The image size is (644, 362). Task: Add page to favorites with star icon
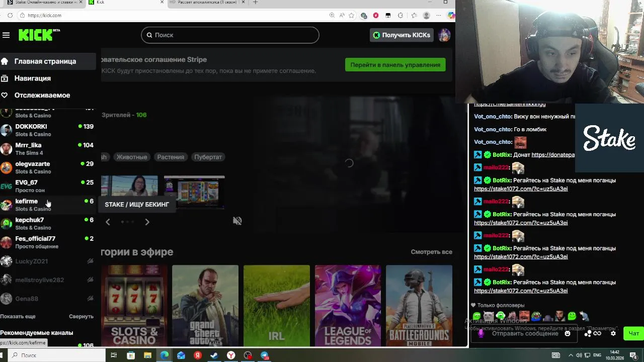pyautogui.click(x=352, y=16)
